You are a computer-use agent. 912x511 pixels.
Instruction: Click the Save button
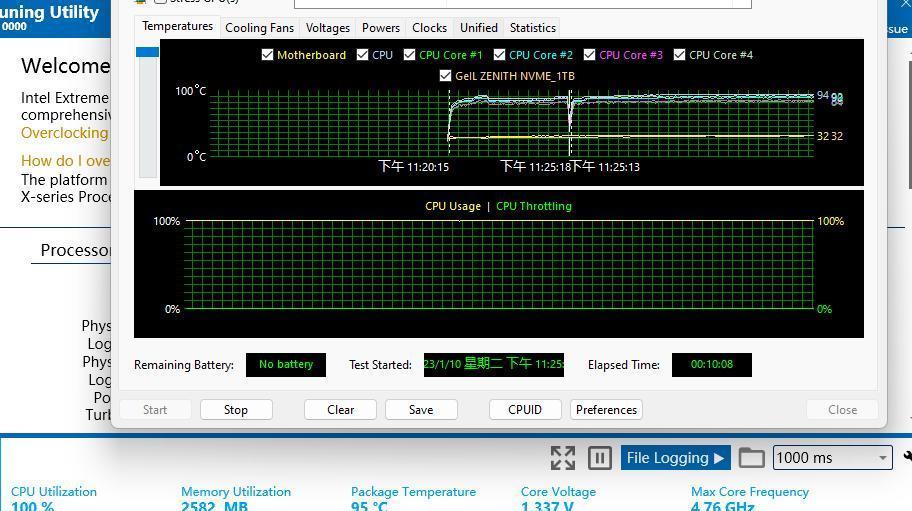coord(421,410)
